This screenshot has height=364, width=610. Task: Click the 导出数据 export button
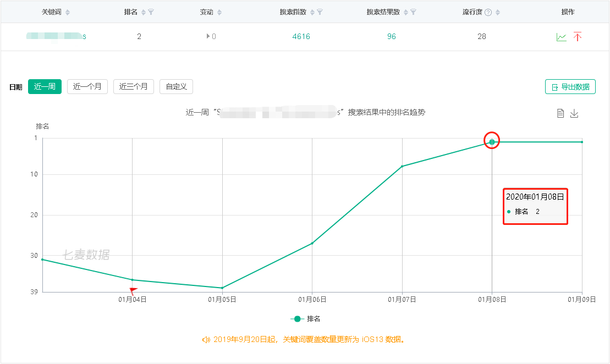(x=570, y=87)
